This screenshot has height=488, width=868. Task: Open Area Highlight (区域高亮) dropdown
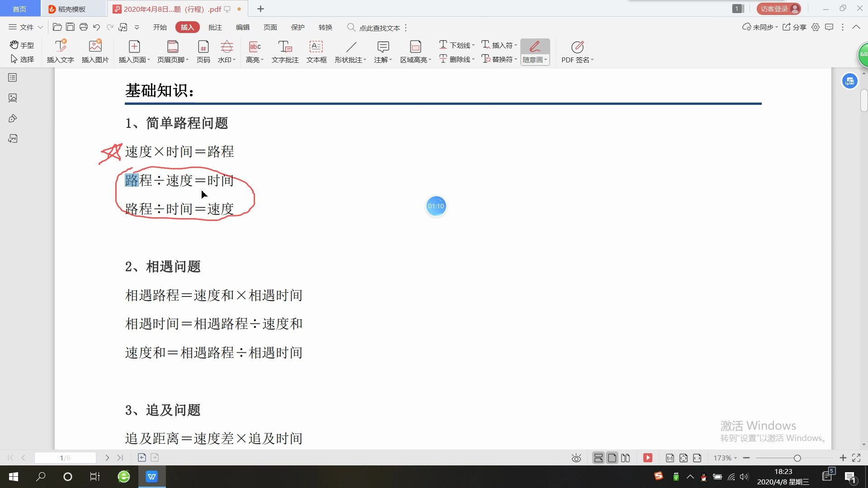tap(415, 51)
